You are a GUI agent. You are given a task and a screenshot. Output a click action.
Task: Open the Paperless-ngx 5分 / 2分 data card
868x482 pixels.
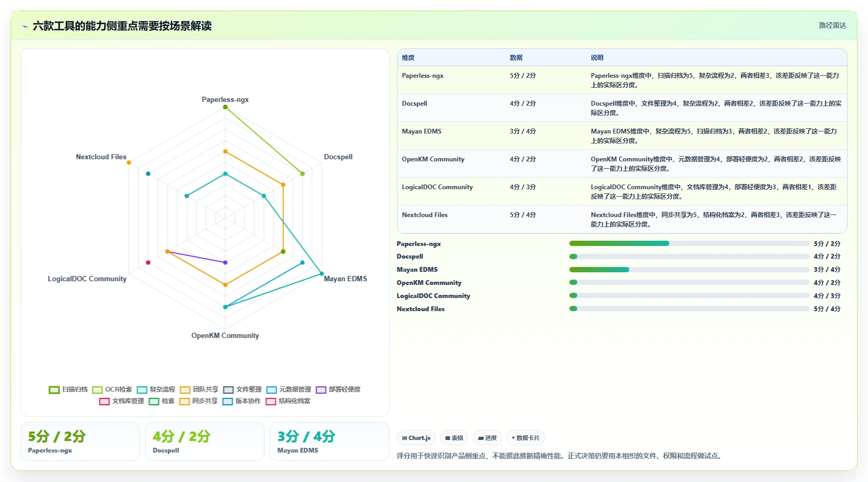[x=80, y=442]
